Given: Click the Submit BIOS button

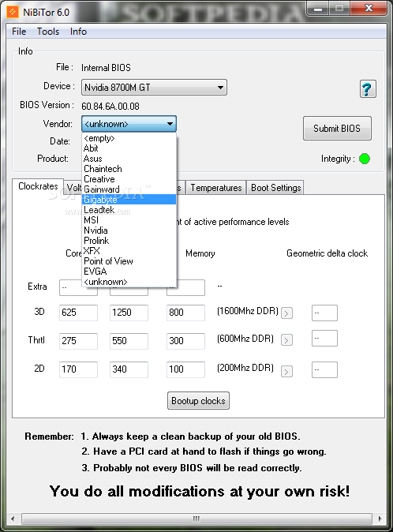Looking at the screenshot, I should coord(337,128).
